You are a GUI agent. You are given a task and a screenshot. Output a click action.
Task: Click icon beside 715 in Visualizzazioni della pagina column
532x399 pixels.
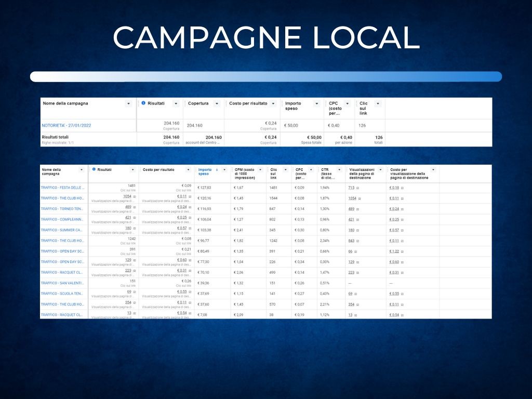click(x=358, y=188)
